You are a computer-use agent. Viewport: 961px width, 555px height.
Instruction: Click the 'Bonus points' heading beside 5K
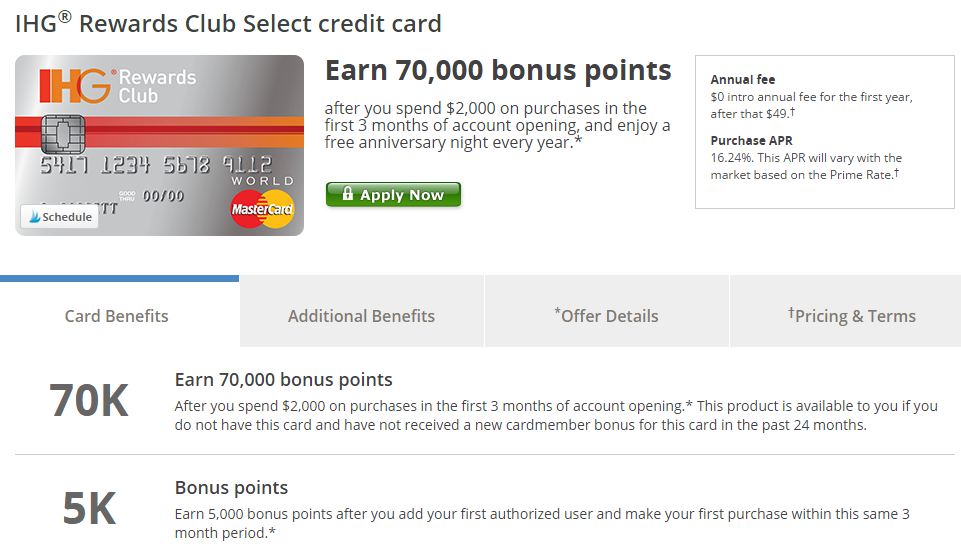click(231, 488)
